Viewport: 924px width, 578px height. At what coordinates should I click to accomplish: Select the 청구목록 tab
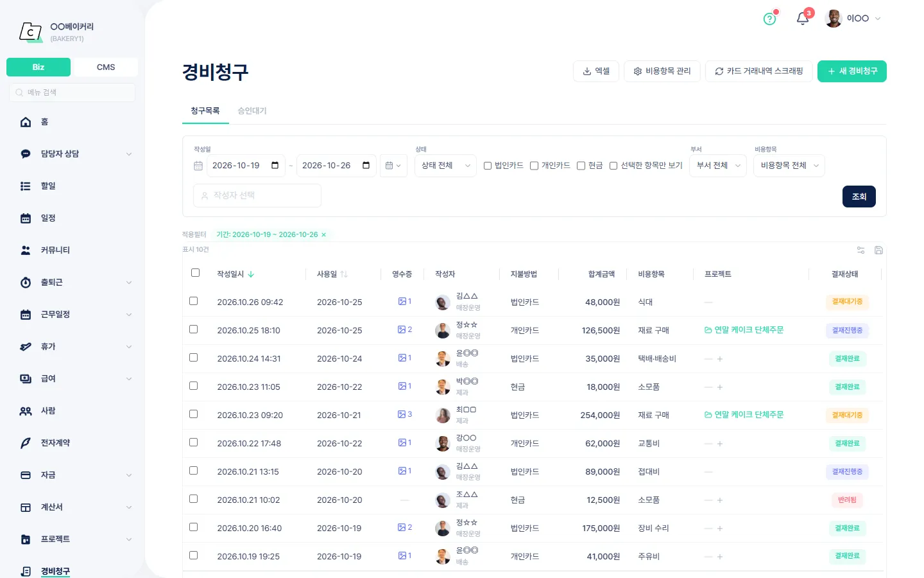click(205, 111)
